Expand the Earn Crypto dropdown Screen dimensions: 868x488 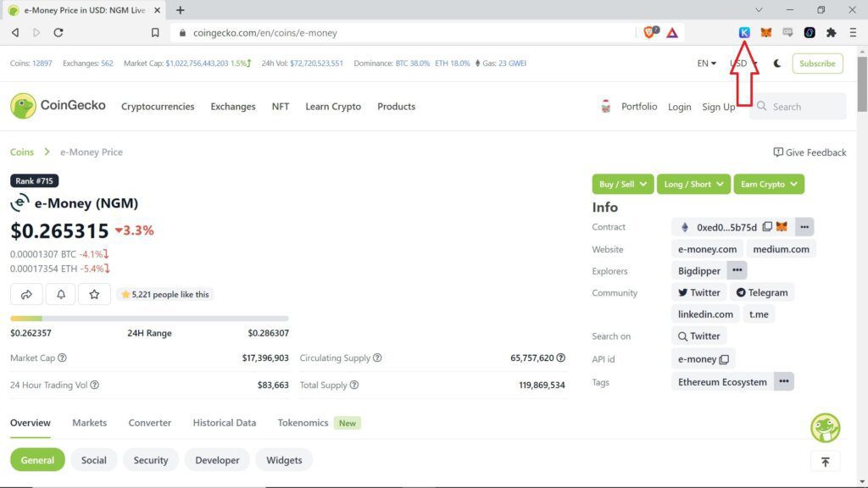pos(769,184)
